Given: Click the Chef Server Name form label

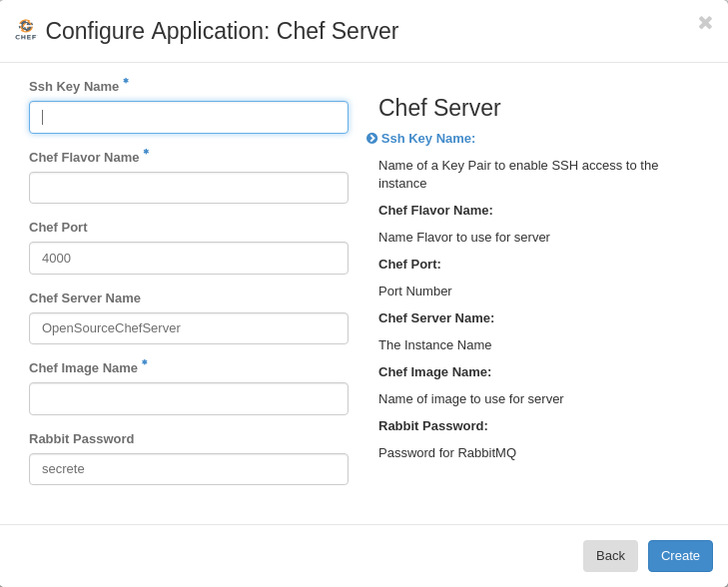Looking at the screenshot, I should [x=85, y=298].
